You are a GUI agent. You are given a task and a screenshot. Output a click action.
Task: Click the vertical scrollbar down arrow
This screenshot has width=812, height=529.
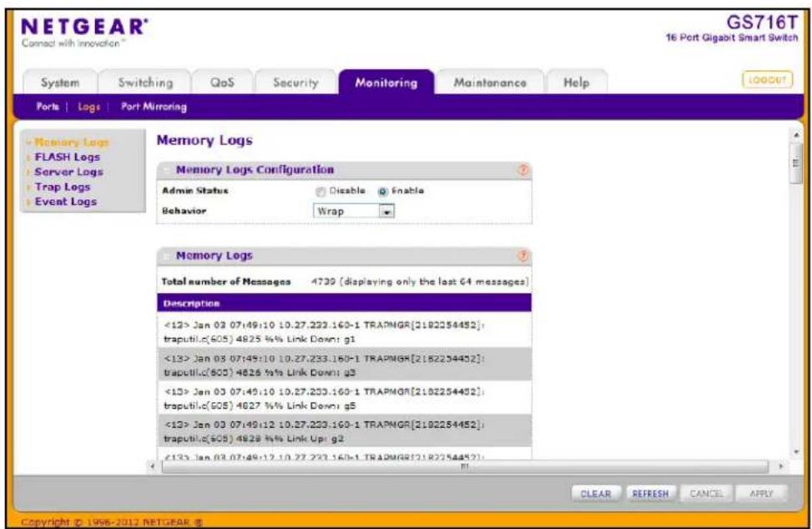[796, 452]
